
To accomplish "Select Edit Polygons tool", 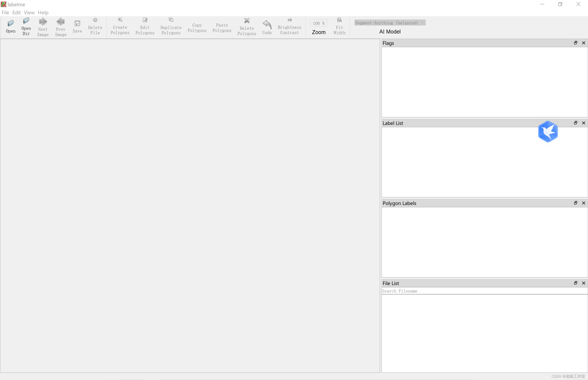I will click(x=145, y=20).
